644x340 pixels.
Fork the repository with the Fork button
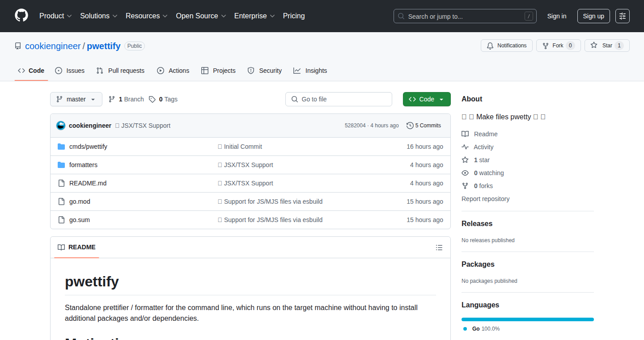(558, 46)
